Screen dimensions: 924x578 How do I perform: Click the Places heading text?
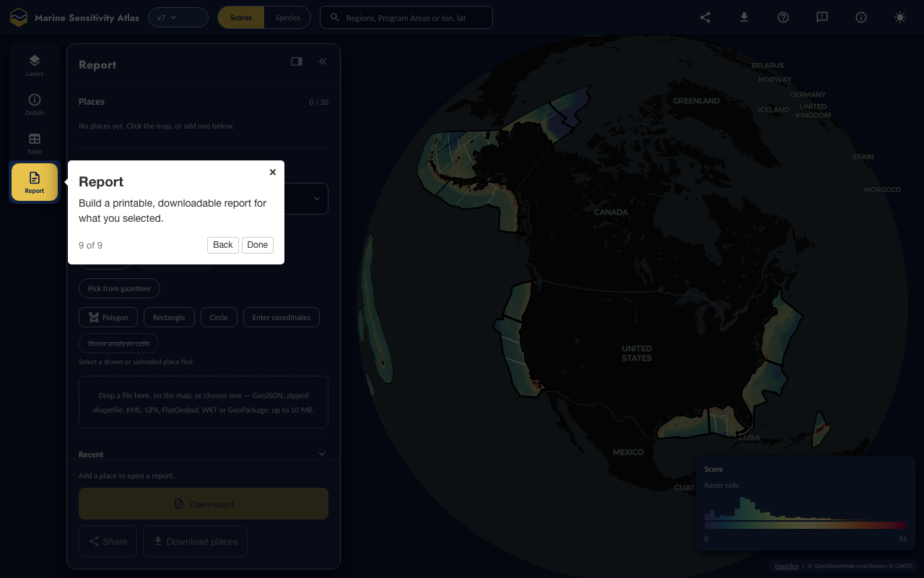pos(92,102)
